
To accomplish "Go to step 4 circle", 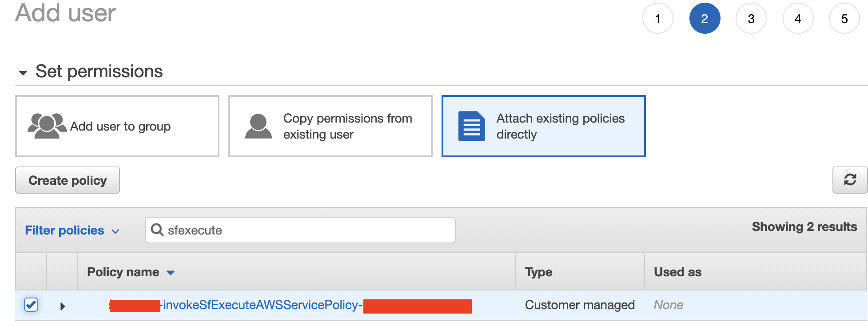I will [798, 19].
